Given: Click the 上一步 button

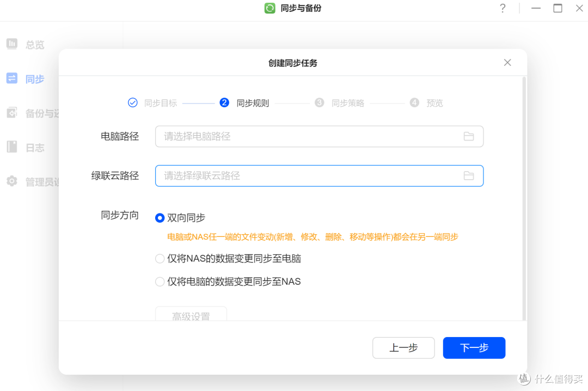Looking at the screenshot, I should coord(403,348).
